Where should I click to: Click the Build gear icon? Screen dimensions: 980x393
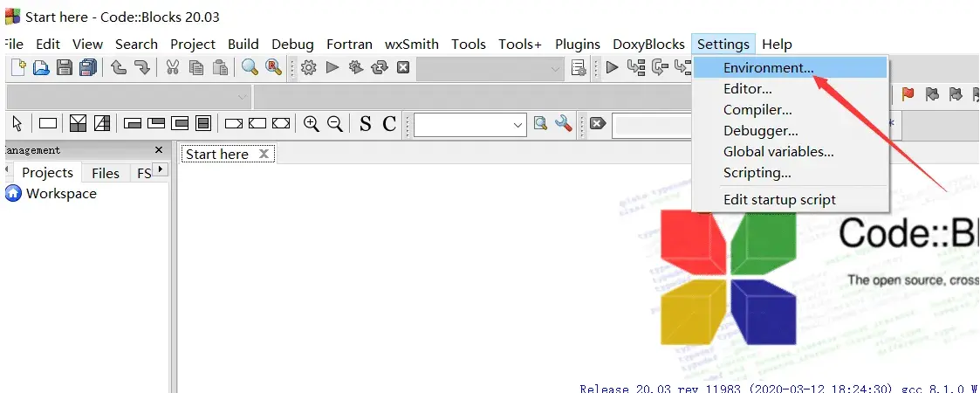coord(308,67)
